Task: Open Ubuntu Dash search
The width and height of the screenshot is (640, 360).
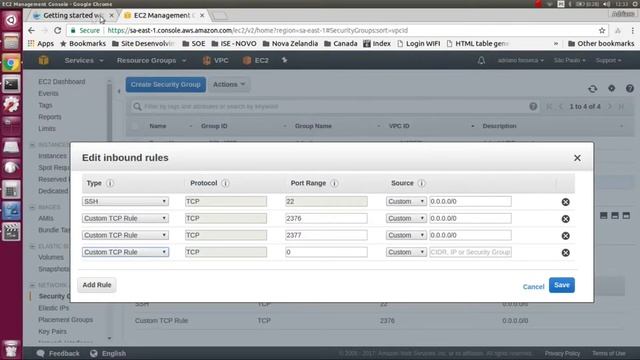Action: (11, 20)
